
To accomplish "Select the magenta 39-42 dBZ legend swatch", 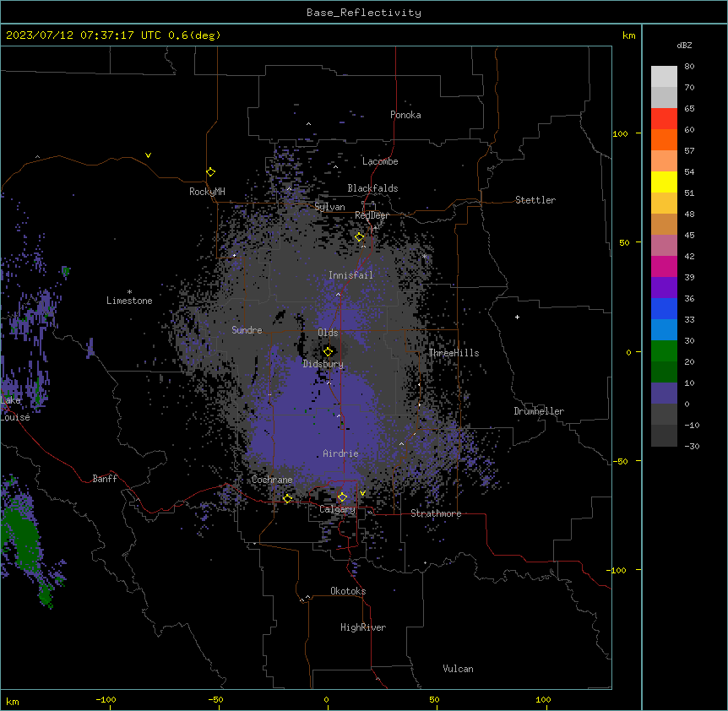I will tap(664, 266).
